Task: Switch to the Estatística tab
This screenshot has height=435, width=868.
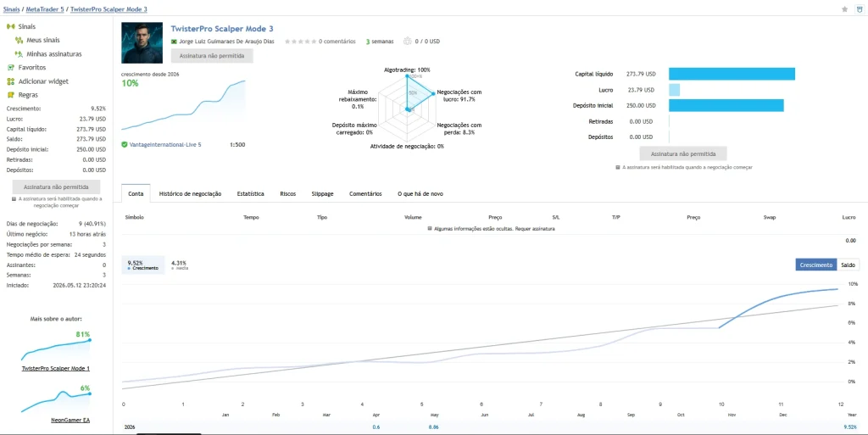Action: pyautogui.click(x=250, y=194)
